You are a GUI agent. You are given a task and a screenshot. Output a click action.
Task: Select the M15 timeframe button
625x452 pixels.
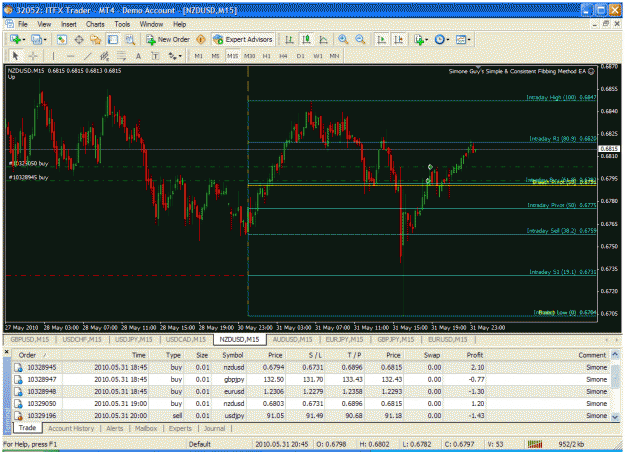pyautogui.click(x=232, y=56)
